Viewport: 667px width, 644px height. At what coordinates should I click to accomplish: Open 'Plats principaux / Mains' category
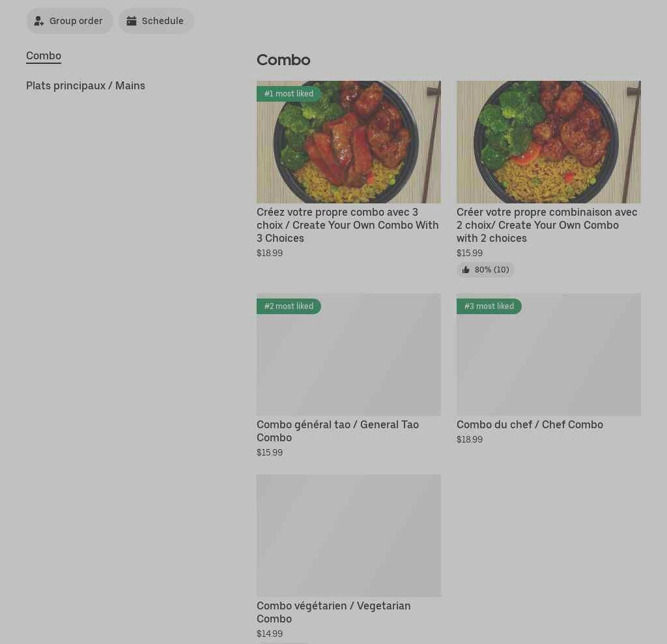pyautogui.click(x=85, y=85)
